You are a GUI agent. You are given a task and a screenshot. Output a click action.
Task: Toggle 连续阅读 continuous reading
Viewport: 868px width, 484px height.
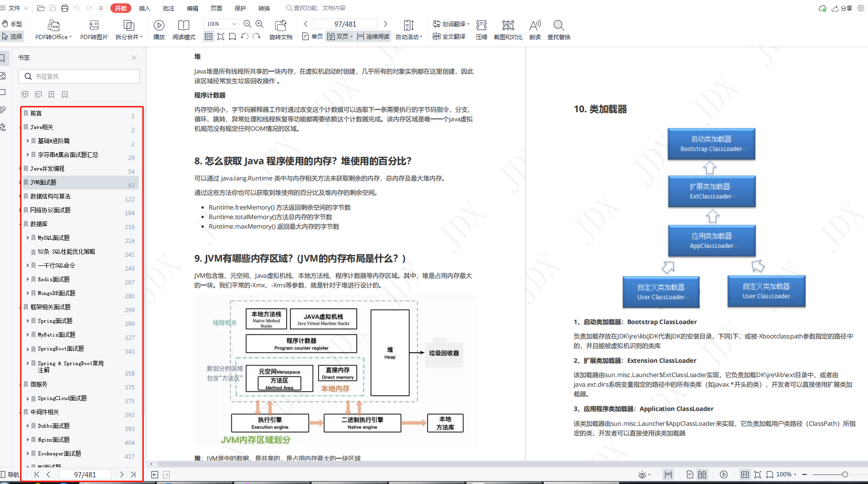[373, 37]
